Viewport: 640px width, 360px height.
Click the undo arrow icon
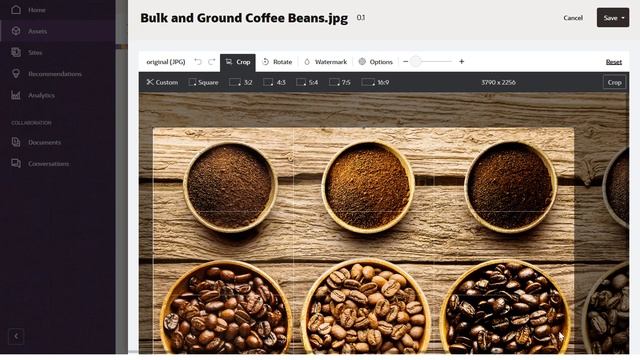tap(198, 62)
